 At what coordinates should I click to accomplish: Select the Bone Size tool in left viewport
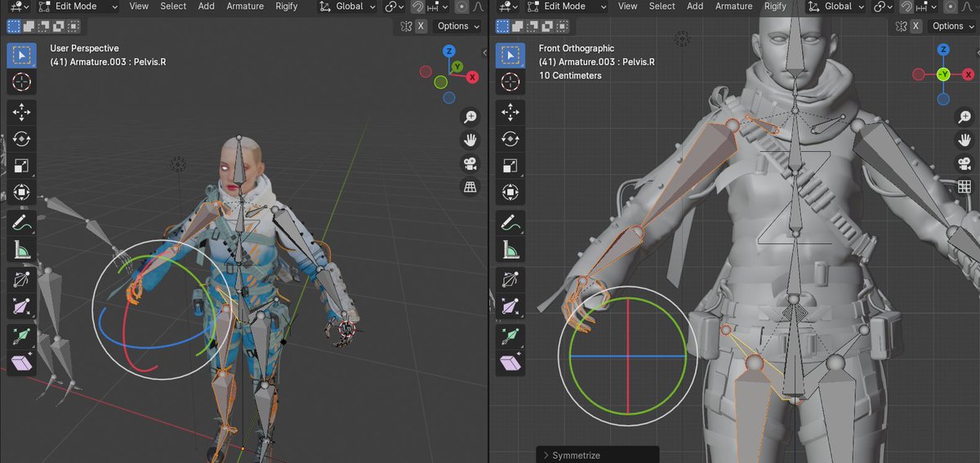[21, 307]
